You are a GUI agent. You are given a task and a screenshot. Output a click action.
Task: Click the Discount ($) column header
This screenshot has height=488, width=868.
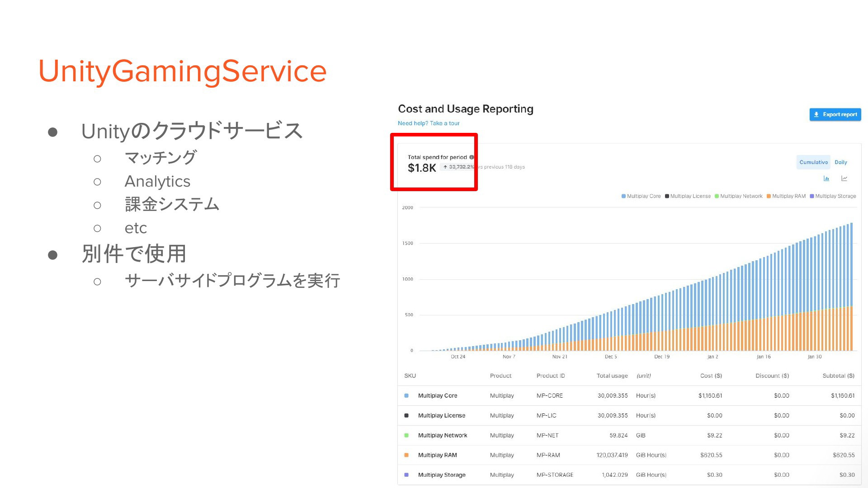coord(772,376)
